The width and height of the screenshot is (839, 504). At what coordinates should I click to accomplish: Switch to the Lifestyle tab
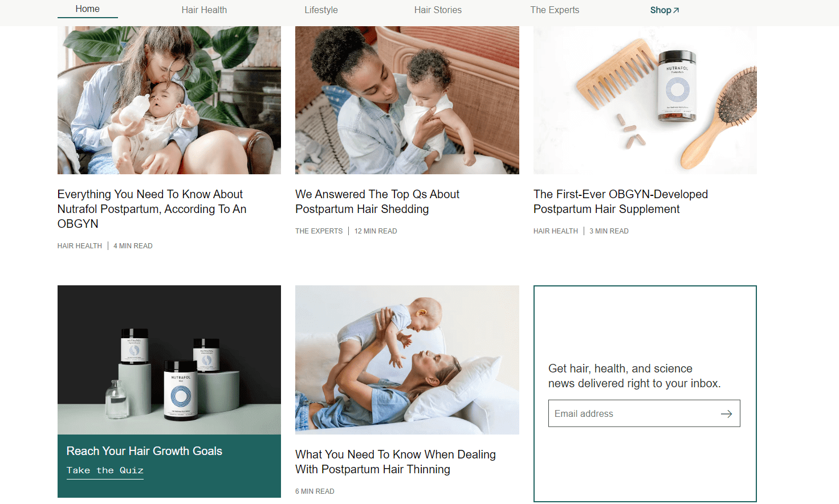pyautogui.click(x=321, y=10)
